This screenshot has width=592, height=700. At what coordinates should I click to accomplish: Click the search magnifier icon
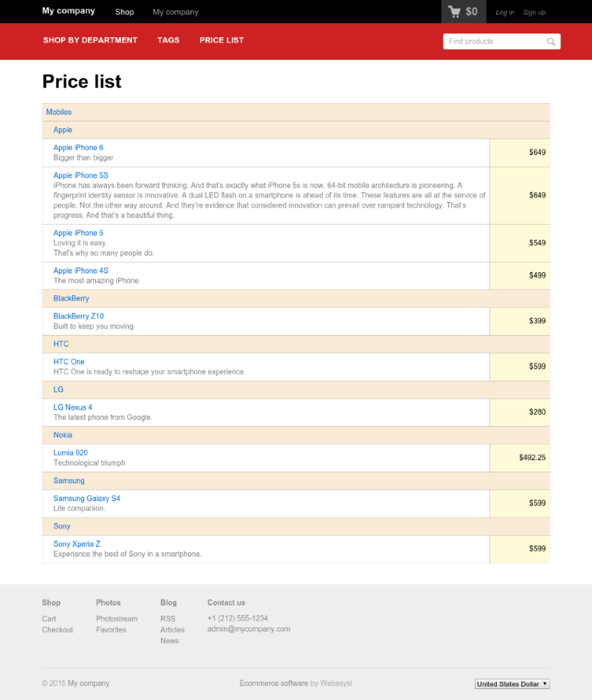551,42
